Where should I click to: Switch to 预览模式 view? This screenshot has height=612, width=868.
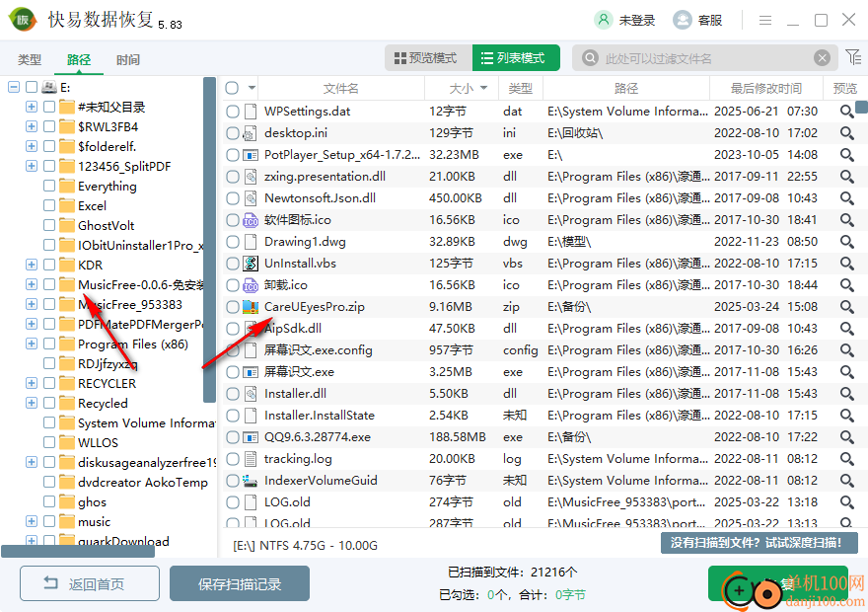[428, 58]
